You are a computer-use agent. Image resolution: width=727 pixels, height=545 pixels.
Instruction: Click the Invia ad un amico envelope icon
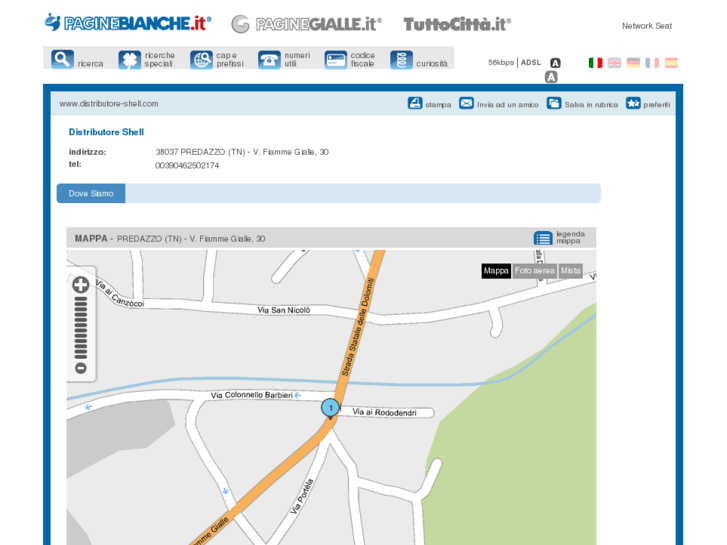[x=466, y=103]
